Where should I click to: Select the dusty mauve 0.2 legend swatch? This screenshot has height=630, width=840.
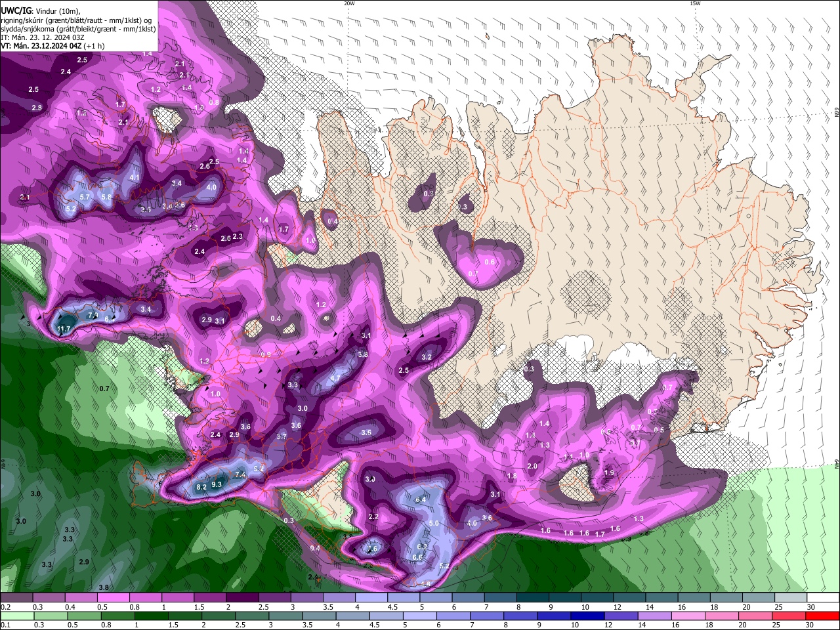point(16,598)
